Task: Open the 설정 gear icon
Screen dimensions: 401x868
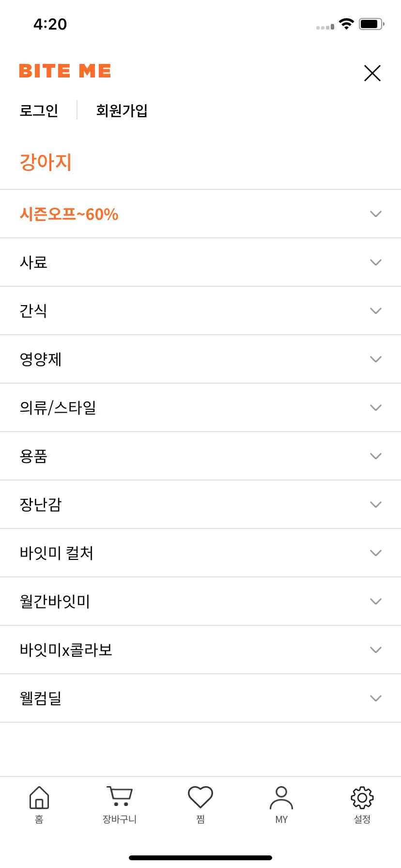Action: (362, 797)
